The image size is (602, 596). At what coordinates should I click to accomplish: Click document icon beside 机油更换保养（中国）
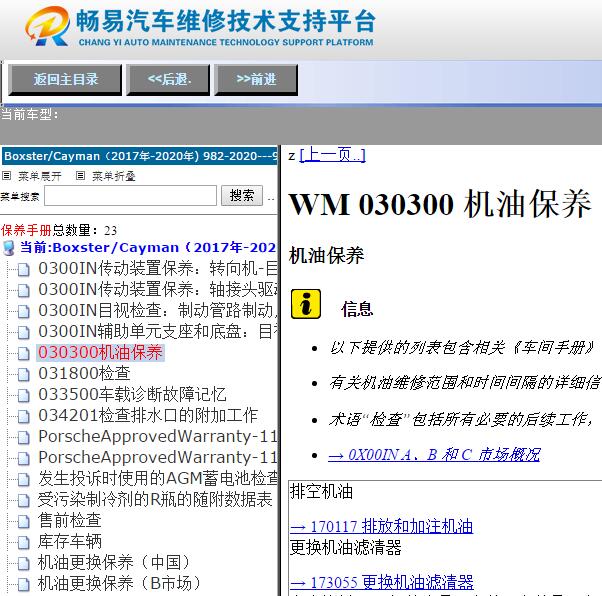[23, 564]
